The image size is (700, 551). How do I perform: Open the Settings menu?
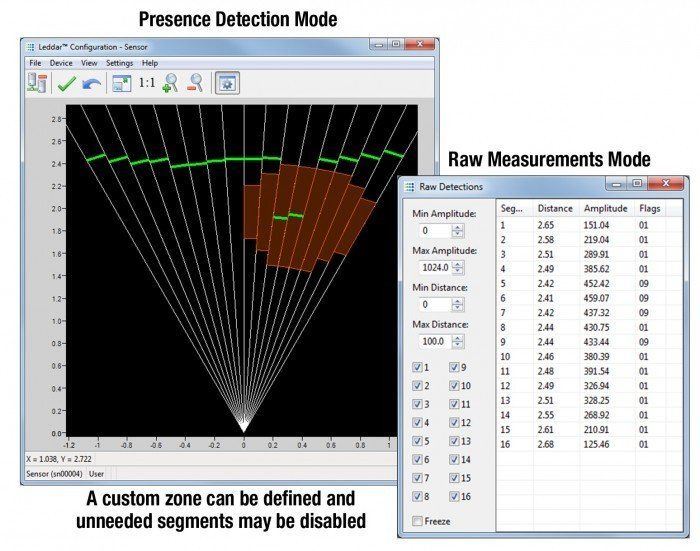pyautogui.click(x=119, y=63)
